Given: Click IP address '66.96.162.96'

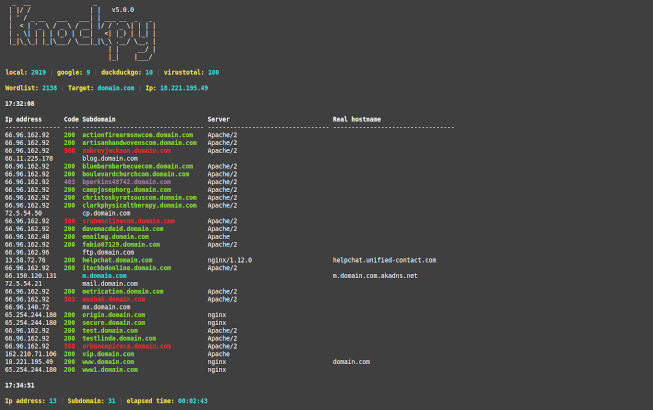Looking at the screenshot, I should [x=27, y=252].
